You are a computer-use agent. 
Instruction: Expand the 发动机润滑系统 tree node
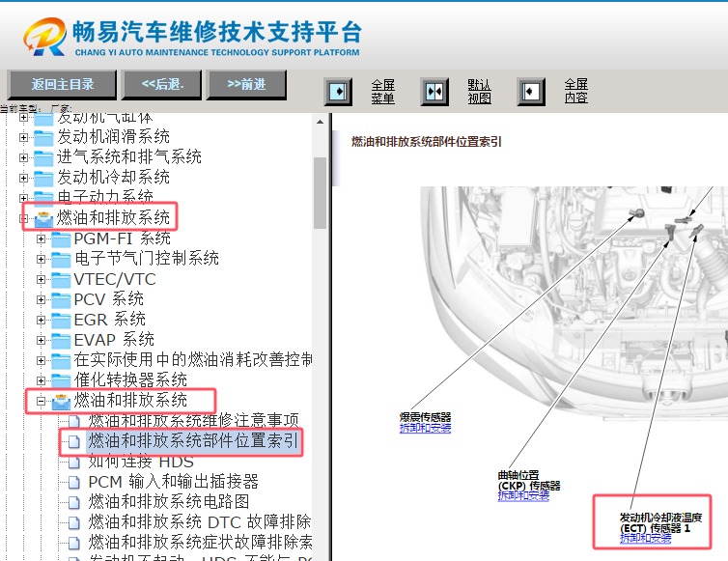point(23,137)
